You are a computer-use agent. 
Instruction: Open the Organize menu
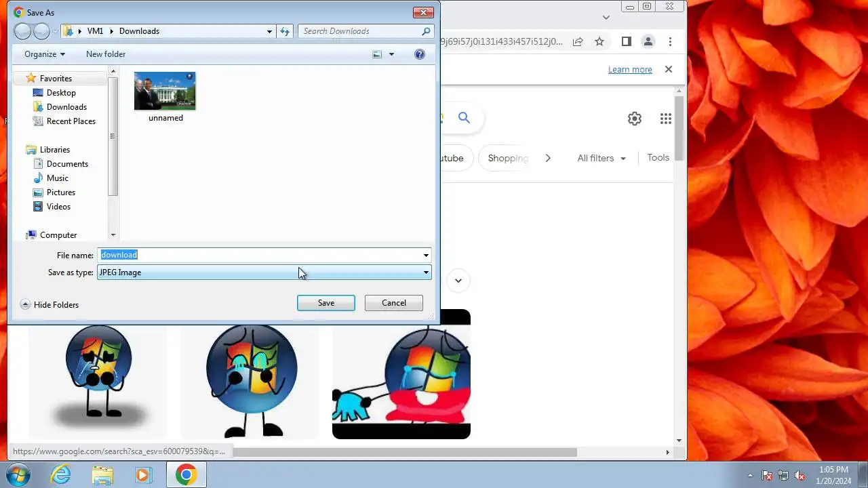pos(45,54)
